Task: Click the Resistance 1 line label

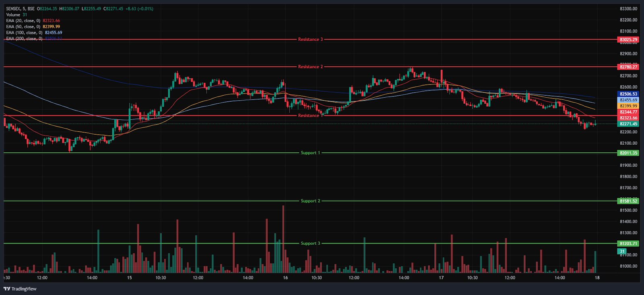Action: (310, 116)
